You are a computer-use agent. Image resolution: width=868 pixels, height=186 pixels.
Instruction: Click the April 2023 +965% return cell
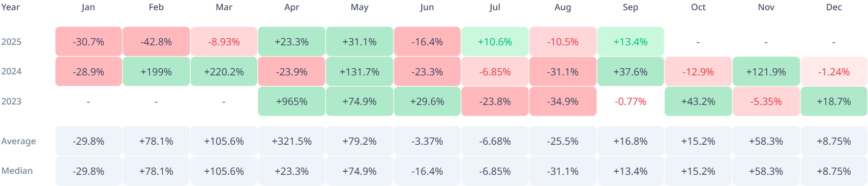(x=291, y=101)
